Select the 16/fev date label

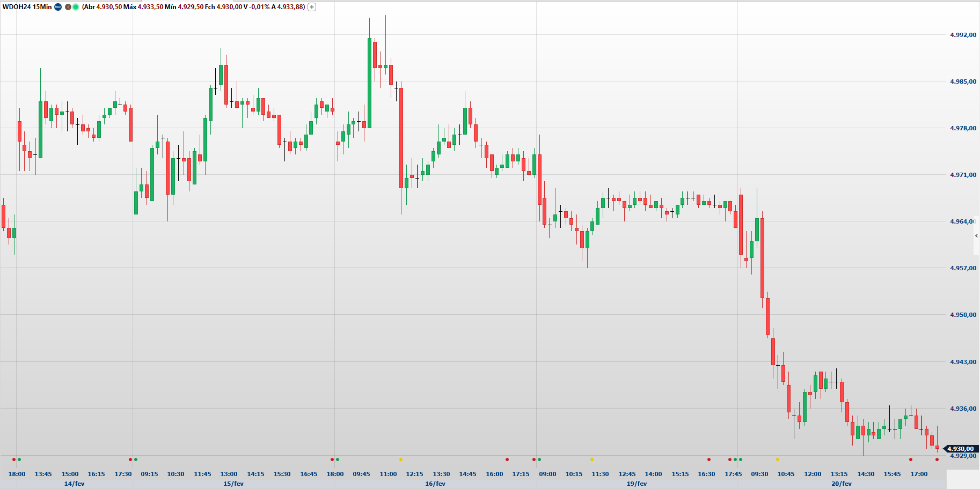click(x=435, y=484)
